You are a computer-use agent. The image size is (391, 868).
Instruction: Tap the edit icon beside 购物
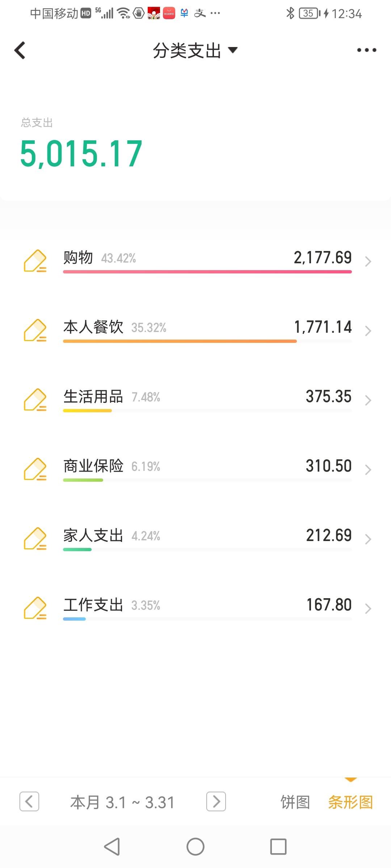[x=35, y=261]
